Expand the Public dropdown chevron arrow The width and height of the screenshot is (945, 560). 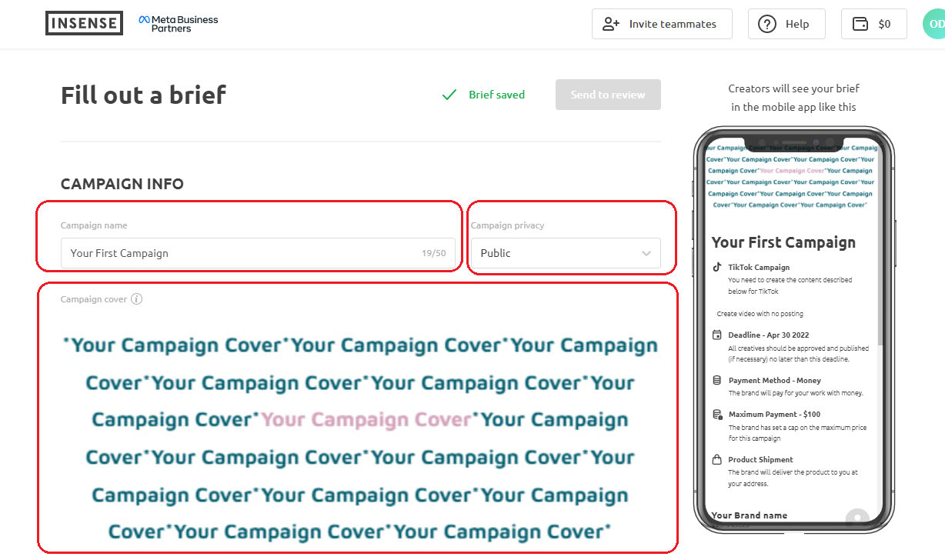646,253
